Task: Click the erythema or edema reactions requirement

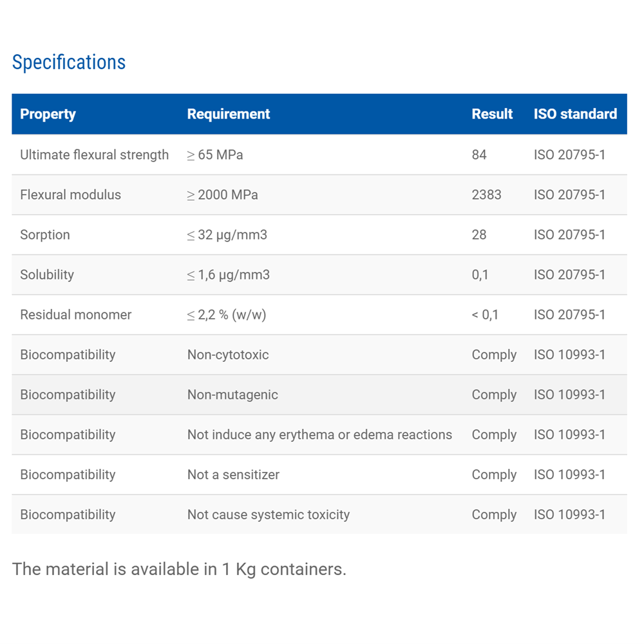Action: click(319, 435)
